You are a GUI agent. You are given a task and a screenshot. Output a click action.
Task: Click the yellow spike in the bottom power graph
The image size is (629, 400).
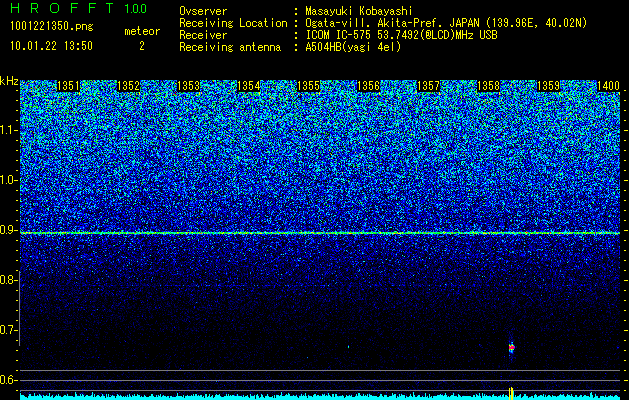pyautogui.click(x=511, y=393)
